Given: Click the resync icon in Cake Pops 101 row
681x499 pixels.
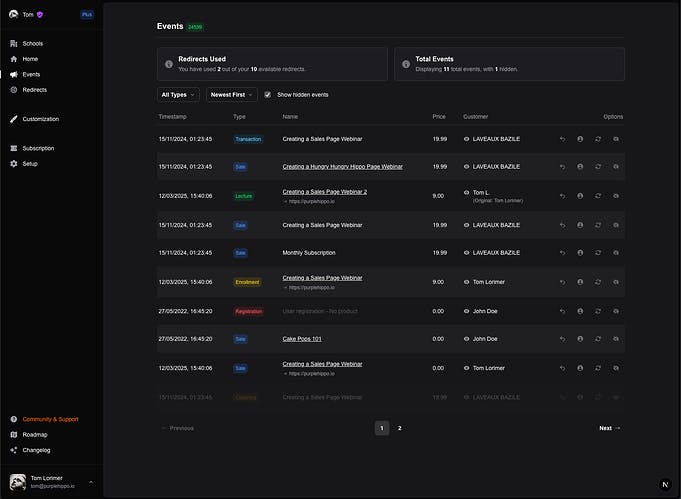Looking at the screenshot, I should [598, 339].
